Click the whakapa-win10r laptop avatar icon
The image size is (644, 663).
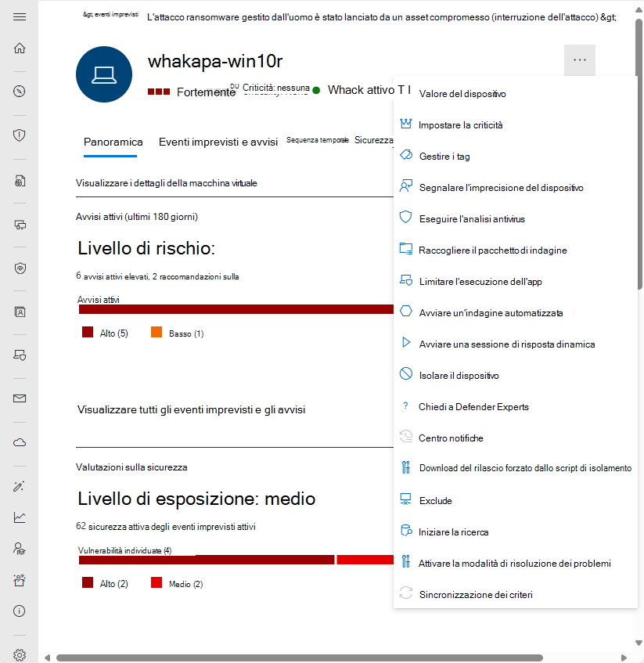coord(104,76)
